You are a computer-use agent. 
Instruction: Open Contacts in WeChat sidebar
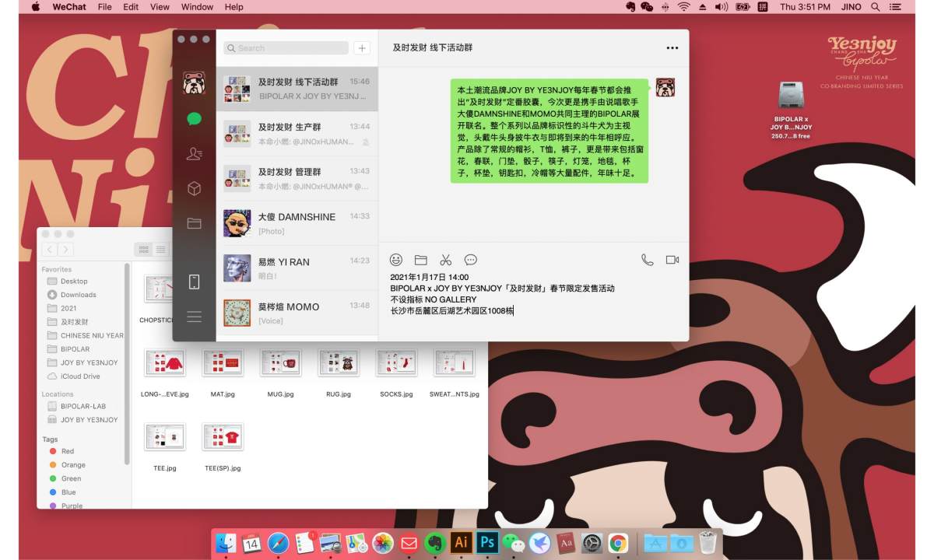pos(195,154)
